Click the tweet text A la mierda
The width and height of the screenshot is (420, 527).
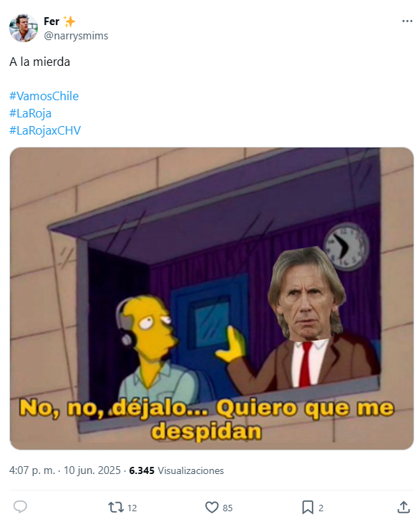(39, 62)
